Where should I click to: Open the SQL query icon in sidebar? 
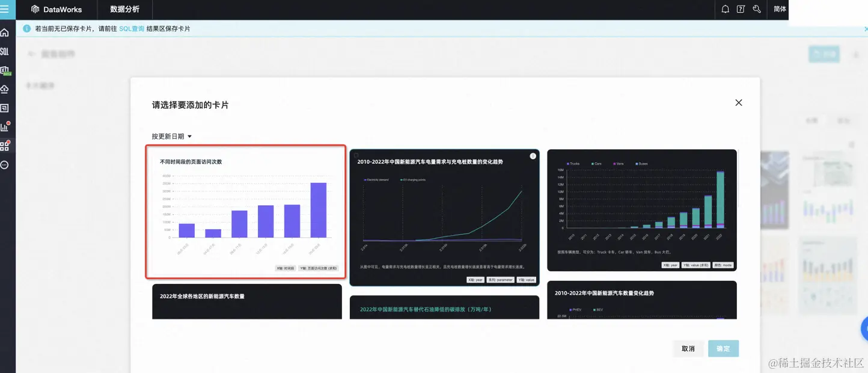tap(5, 51)
